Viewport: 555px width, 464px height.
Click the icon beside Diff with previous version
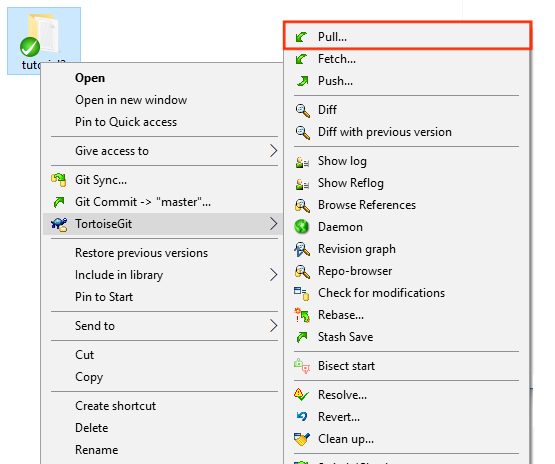302,132
